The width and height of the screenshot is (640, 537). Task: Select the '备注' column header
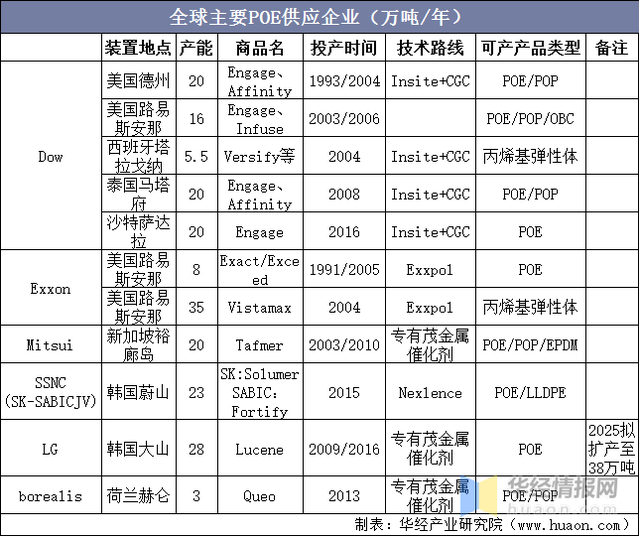611,48
